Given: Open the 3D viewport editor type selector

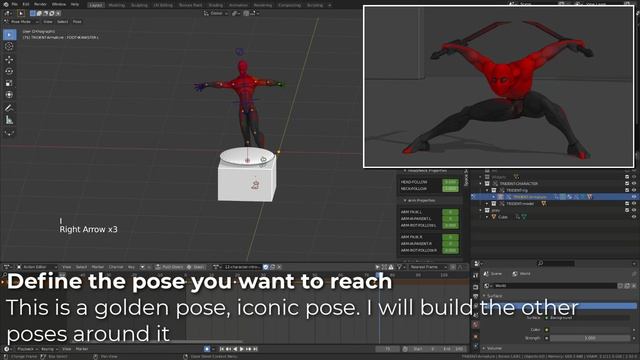Looking at the screenshot, I should [x=8, y=13].
